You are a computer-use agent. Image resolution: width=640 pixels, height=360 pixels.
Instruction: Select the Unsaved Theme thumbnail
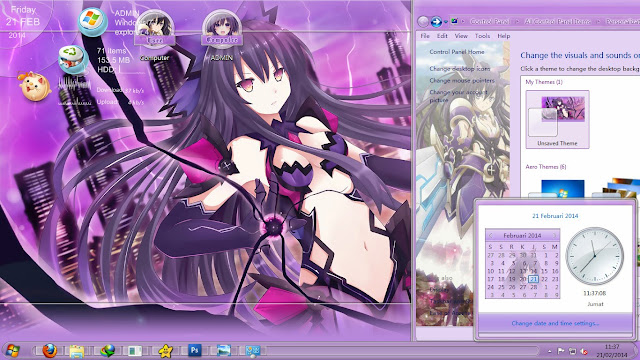[557, 119]
